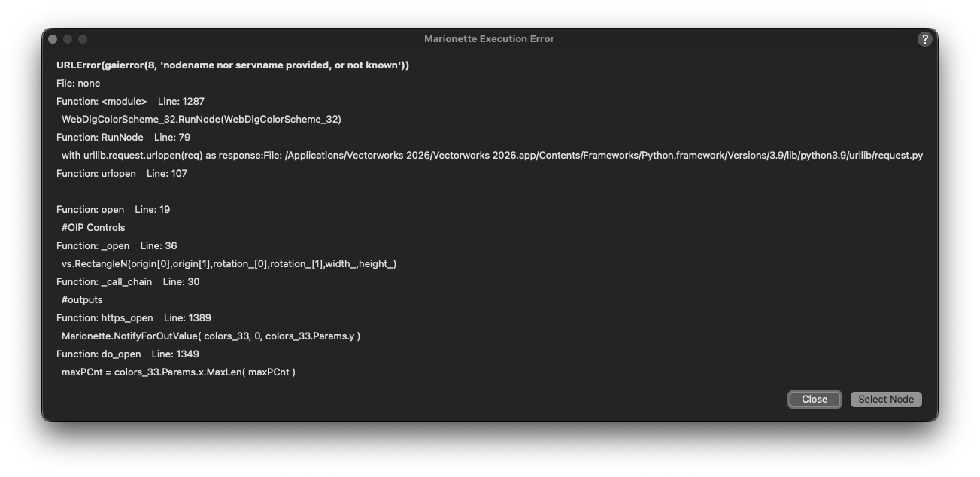Click the urllib.request.urlopen file path line
This screenshot has height=477, width=980.
(492, 156)
